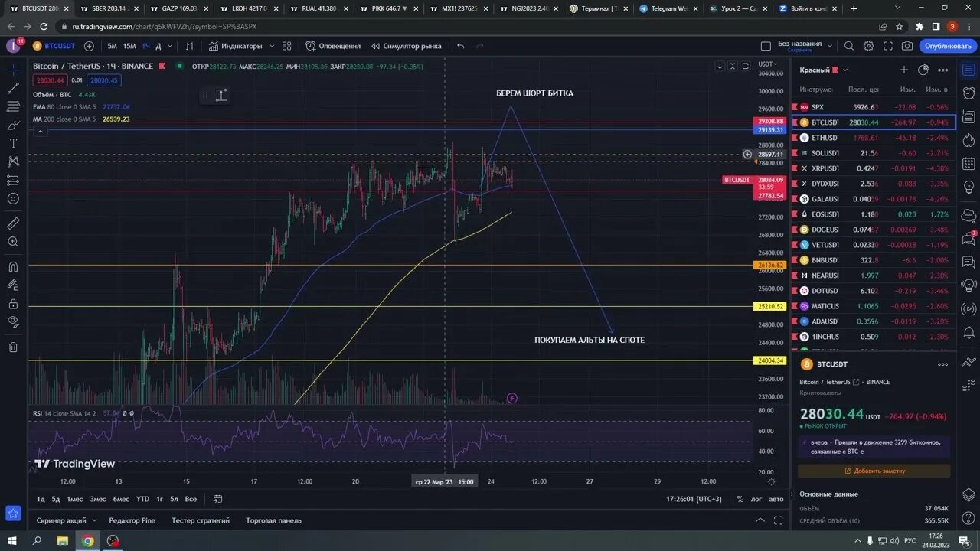Select the crosshair cursor tool
980x551 pixels.
click(13, 70)
